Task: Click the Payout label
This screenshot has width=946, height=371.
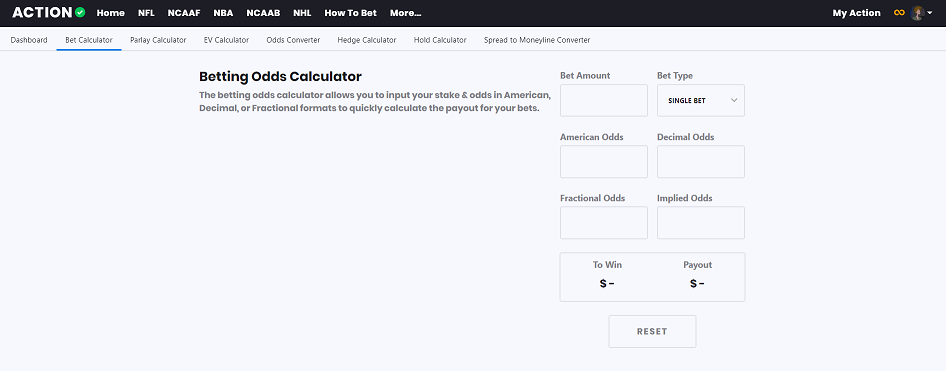Action: pyautogui.click(x=697, y=265)
